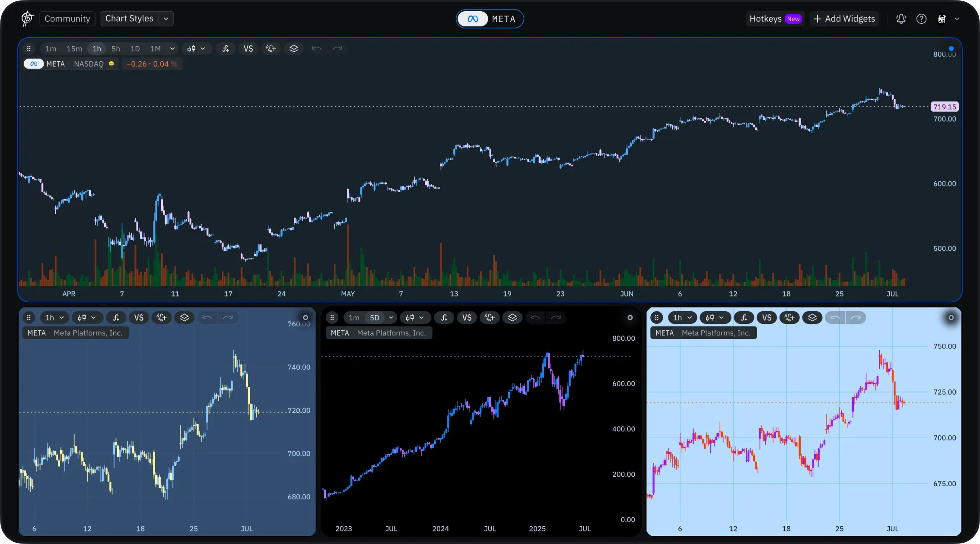Expand timeframe options in black chart
Image resolution: width=980 pixels, height=544 pixels.
(x=391, y=318)
